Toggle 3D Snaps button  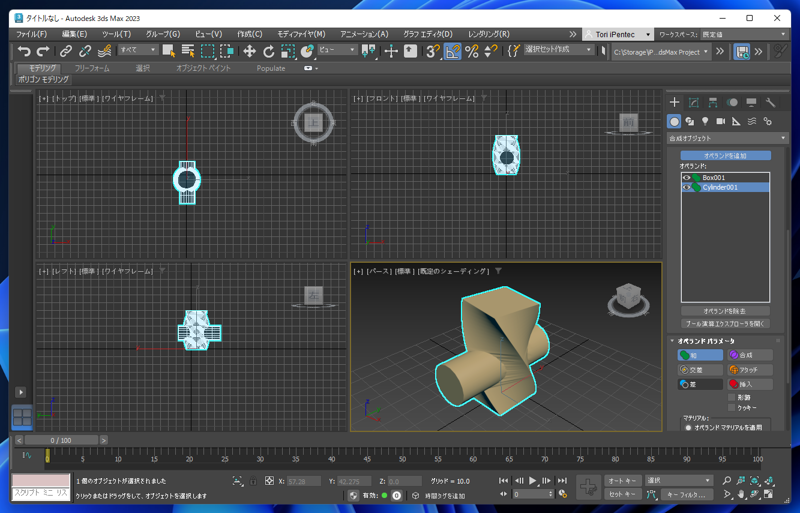(433, 51)
